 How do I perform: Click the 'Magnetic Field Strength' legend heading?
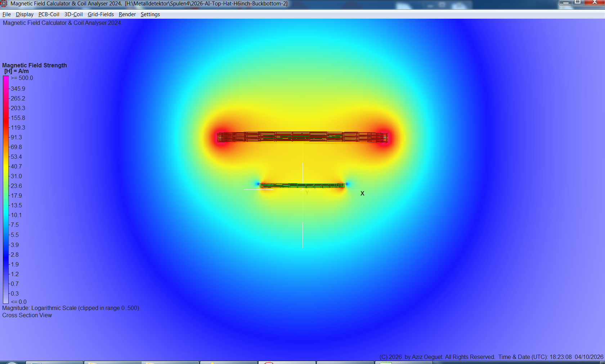[34, 65]
